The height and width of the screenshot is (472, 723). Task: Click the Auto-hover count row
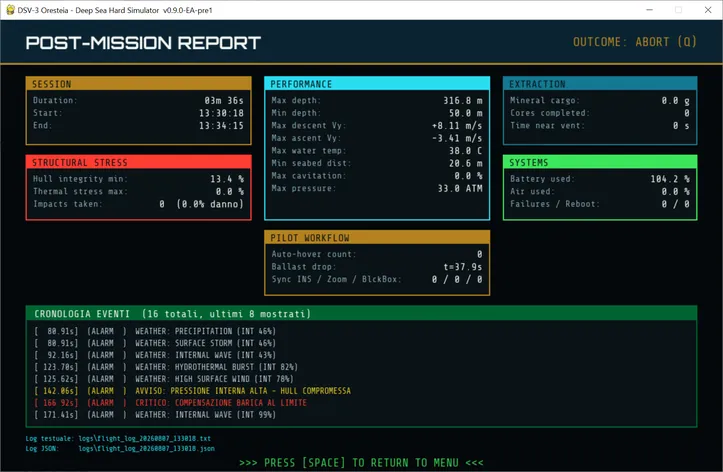[377, 254]
